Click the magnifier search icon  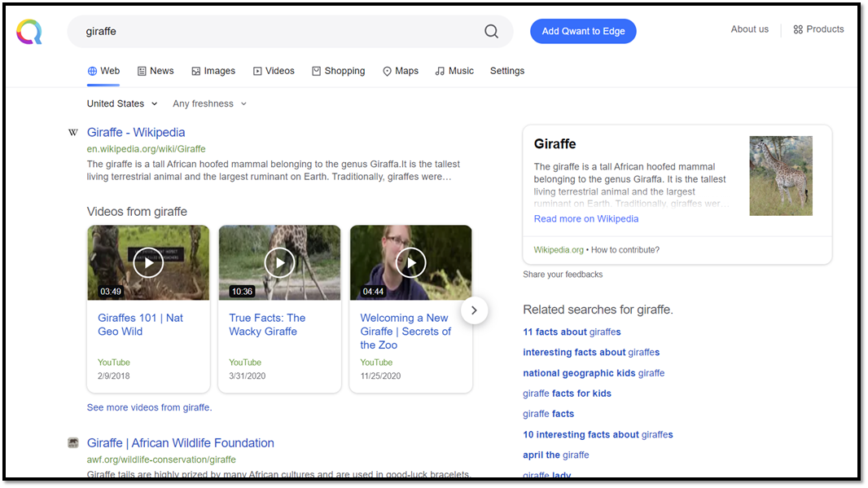coord(491,32)
